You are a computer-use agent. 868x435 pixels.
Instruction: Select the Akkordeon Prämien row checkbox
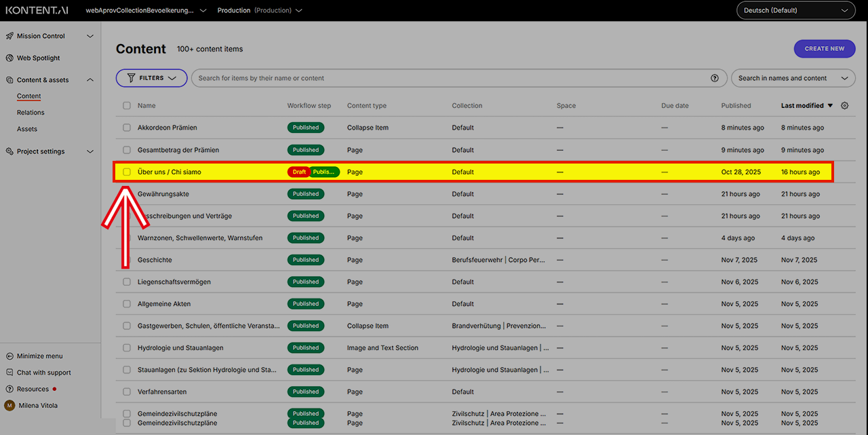point(127,128)
